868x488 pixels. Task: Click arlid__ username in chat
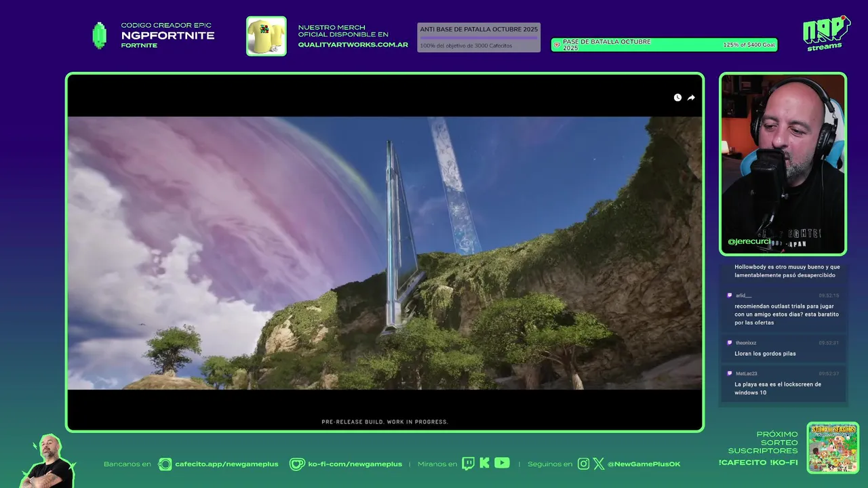(744, 296)
